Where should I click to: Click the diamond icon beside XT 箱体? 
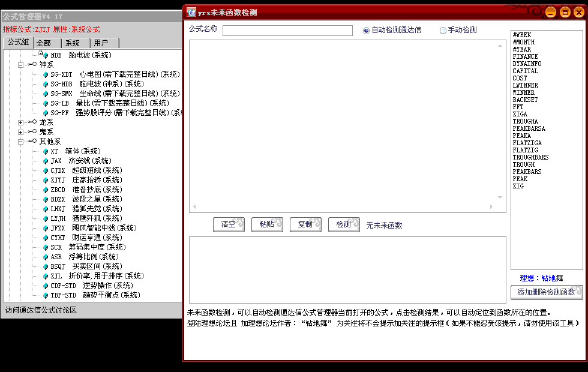click(46, 151)
